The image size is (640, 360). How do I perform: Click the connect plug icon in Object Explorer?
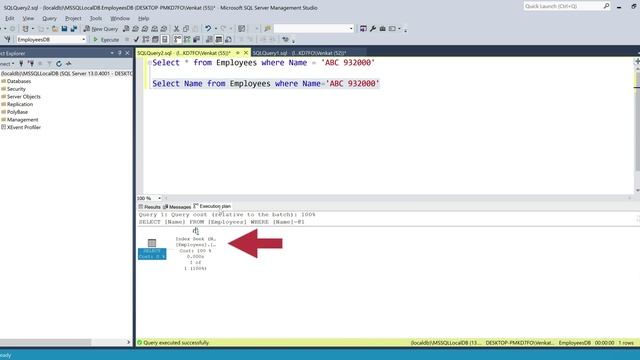point(21,64)
